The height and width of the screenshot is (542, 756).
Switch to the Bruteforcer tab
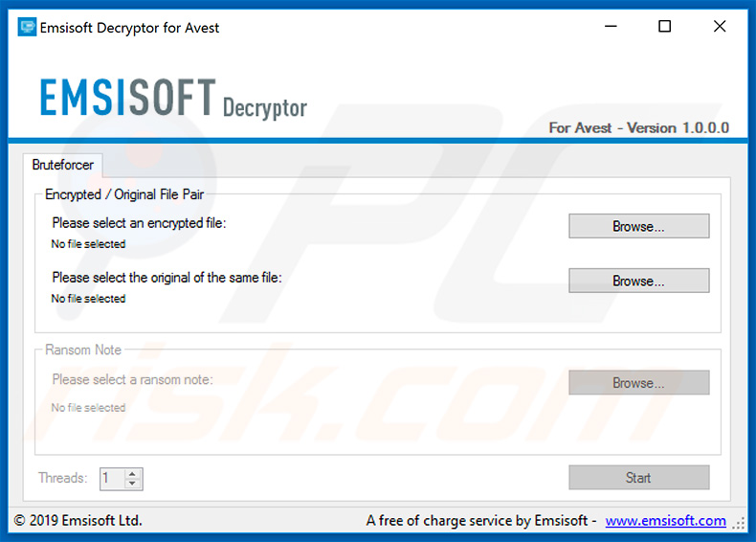pos(62,165)
